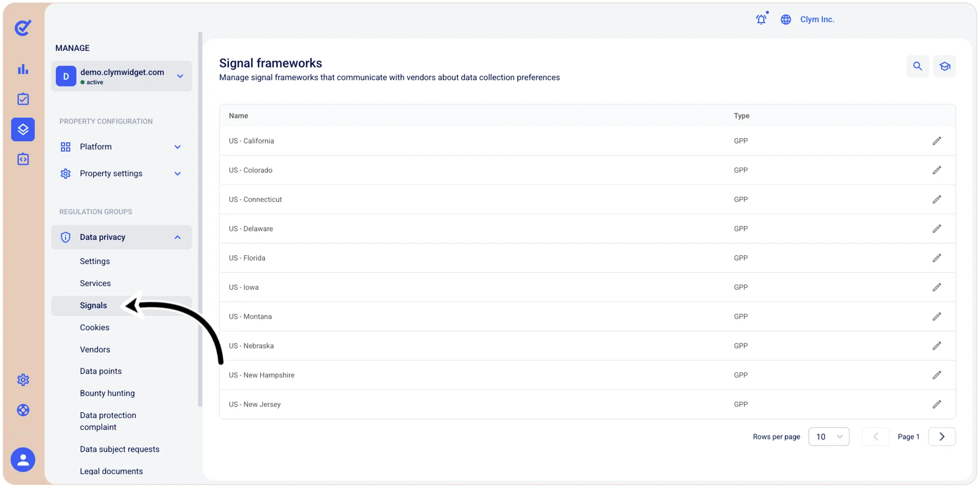Open the tasks checklist sidebar icon
This screenshot has height=488, width=980.
[23, 99]
